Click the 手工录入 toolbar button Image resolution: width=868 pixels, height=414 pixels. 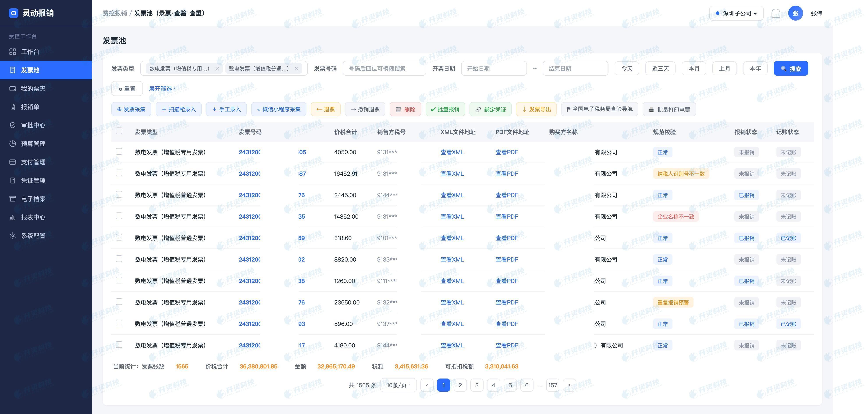[x=226, y=109]
